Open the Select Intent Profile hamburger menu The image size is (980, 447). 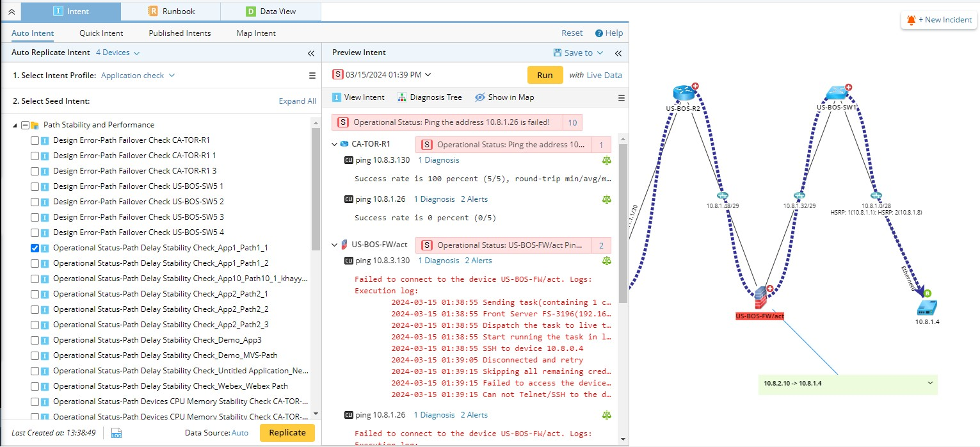point(312,76)
